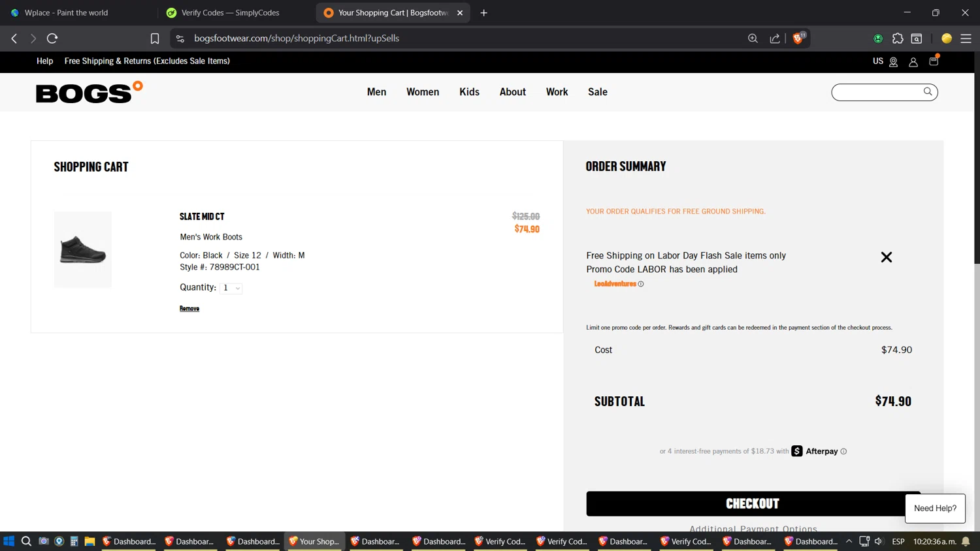Viewport: 980px width, 551px height.
Task: Open the cart bag icon in header
Action: (x=934, y=61)
